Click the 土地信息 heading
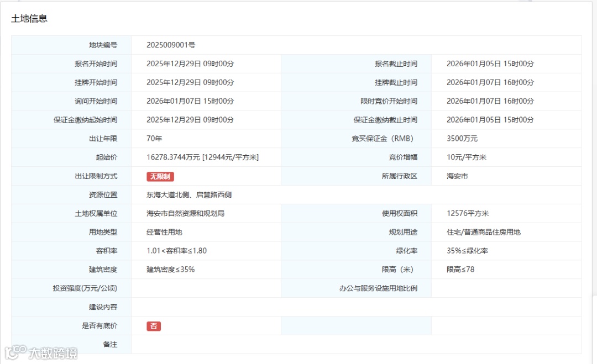This screenshot has height=364, width=597. [x=29, y=19]
